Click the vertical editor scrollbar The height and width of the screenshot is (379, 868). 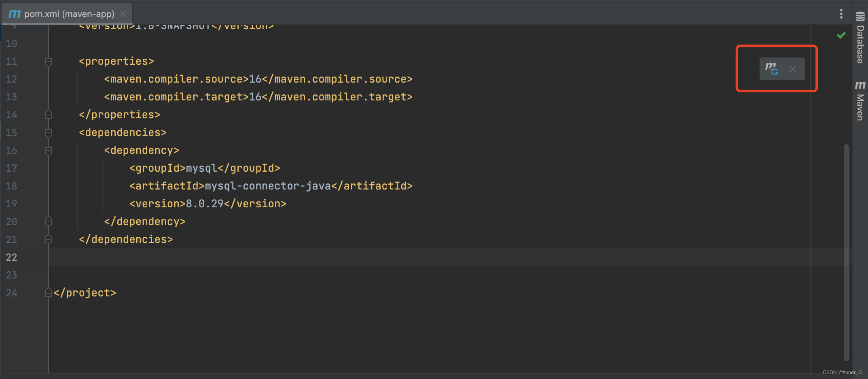[x=846, y=252]
